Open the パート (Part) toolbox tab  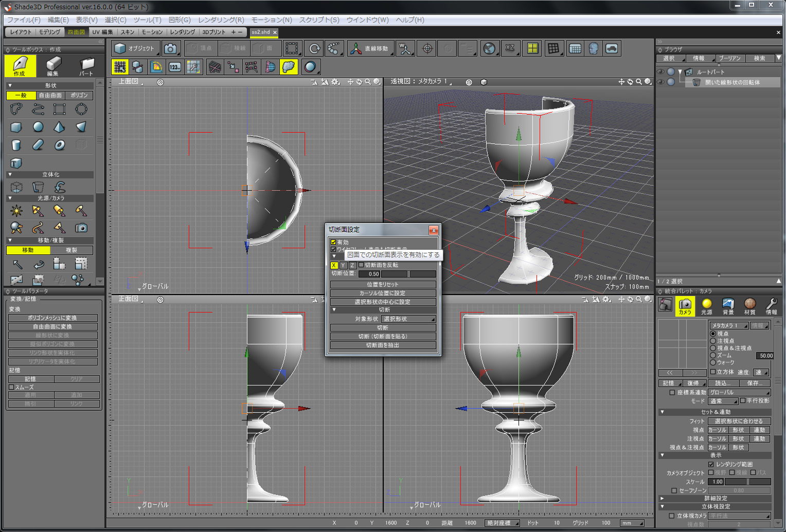click(x=86, y=66)
